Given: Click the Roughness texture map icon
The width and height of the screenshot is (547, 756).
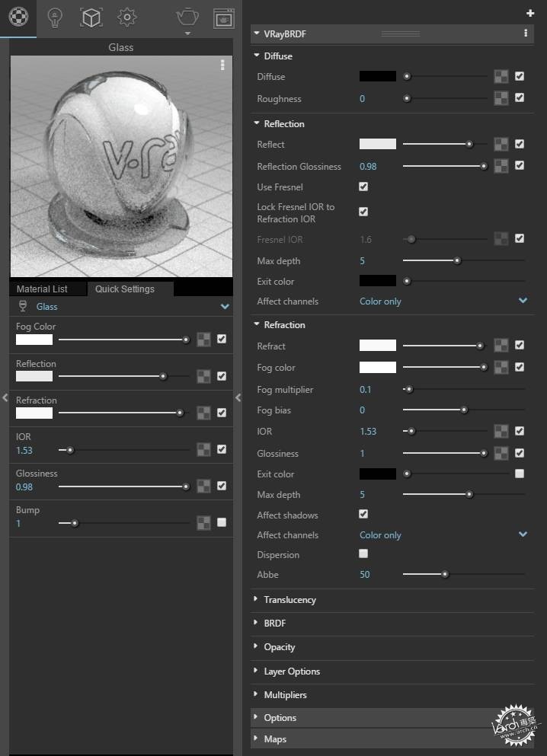Looking at the screenshot, I should click(x=501, y=98).
